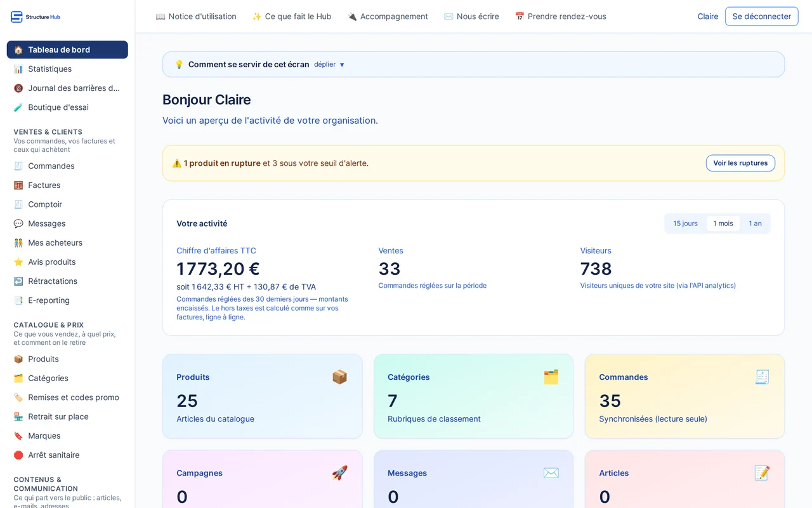Click the envelope icon on Messages card

pos(551,473)
